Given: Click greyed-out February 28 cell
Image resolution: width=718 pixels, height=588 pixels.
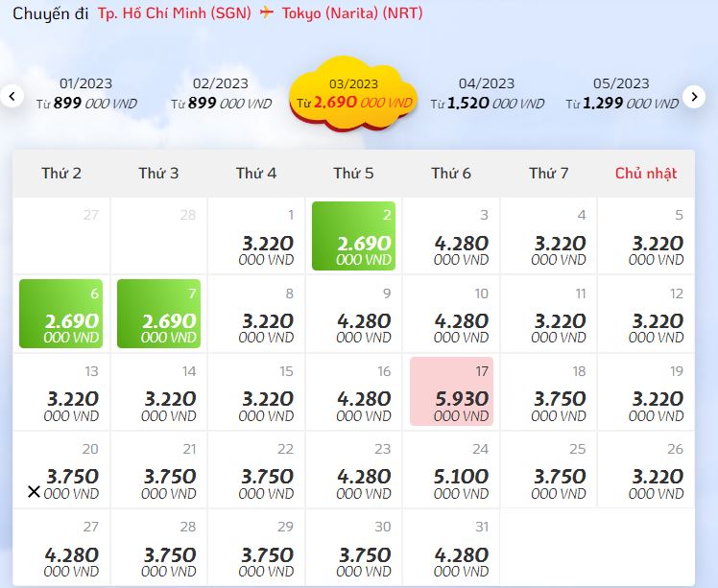Looking at the screenshot, I should click(159, 236).
